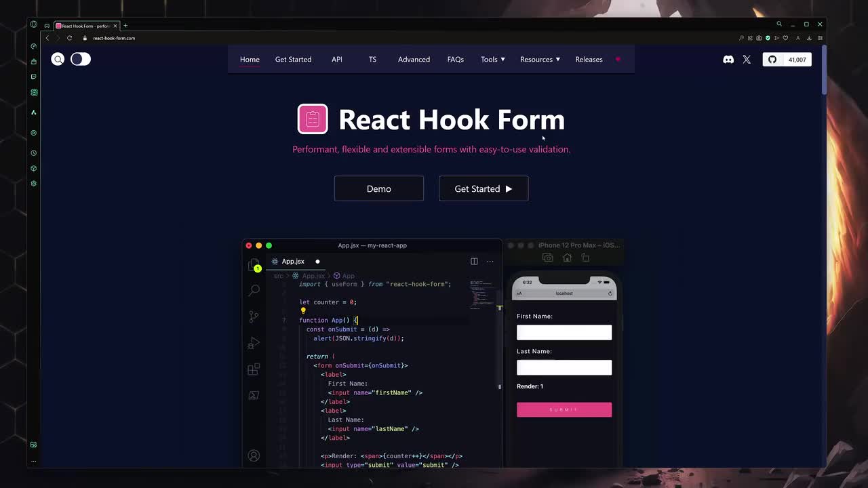
Task: Click the heart bookmark icon in address bar
Action: [x=785, y=38]
